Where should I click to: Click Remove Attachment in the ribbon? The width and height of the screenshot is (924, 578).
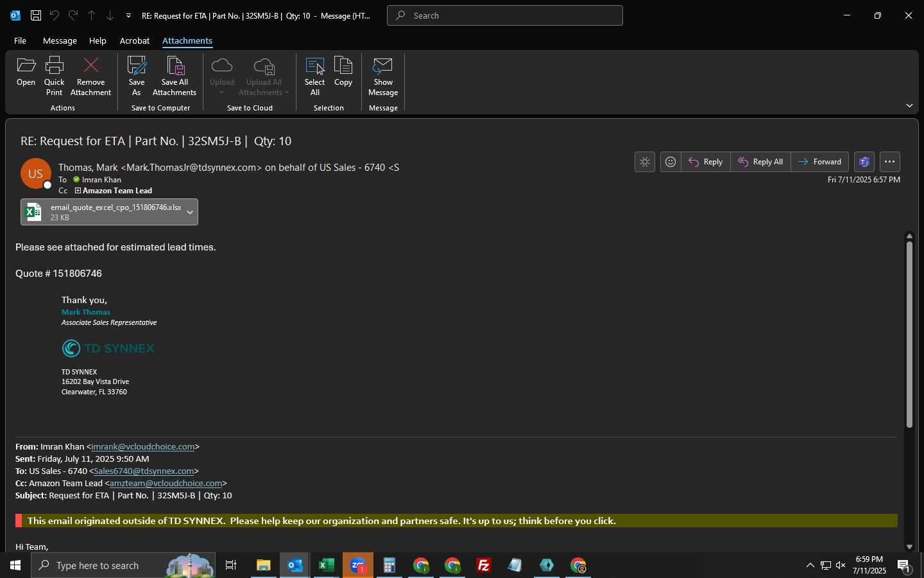[91, 76]
